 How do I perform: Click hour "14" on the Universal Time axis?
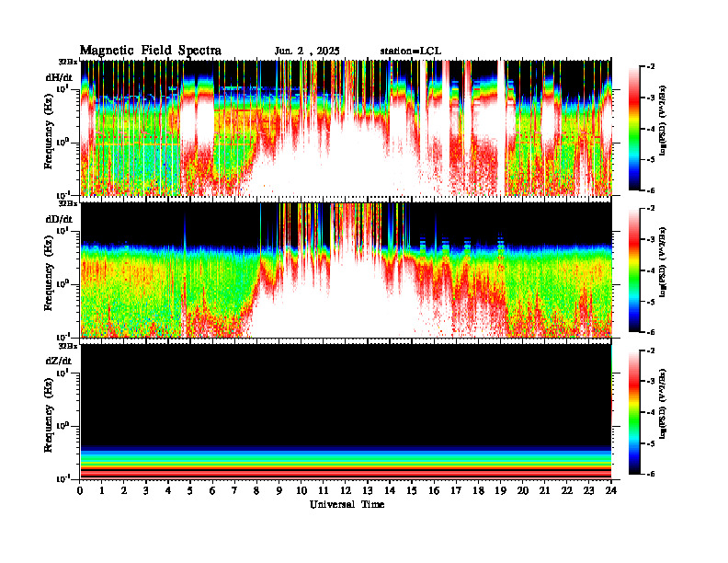click(390, 491)
